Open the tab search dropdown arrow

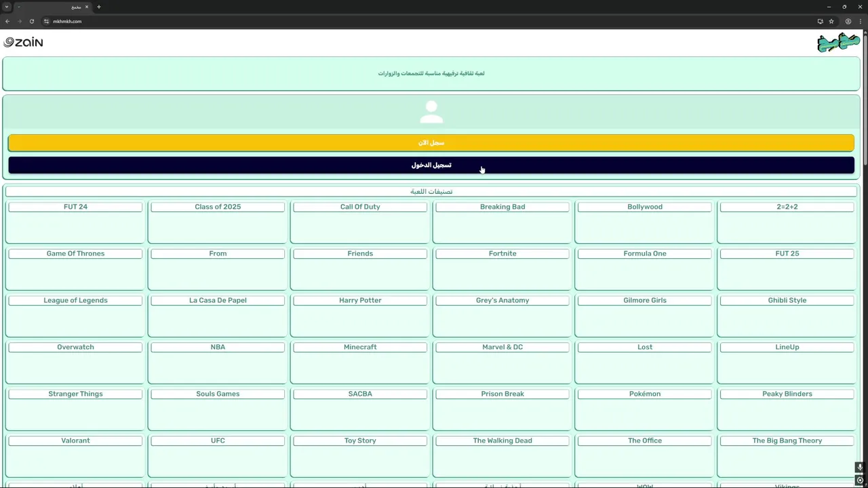(7, 7)
